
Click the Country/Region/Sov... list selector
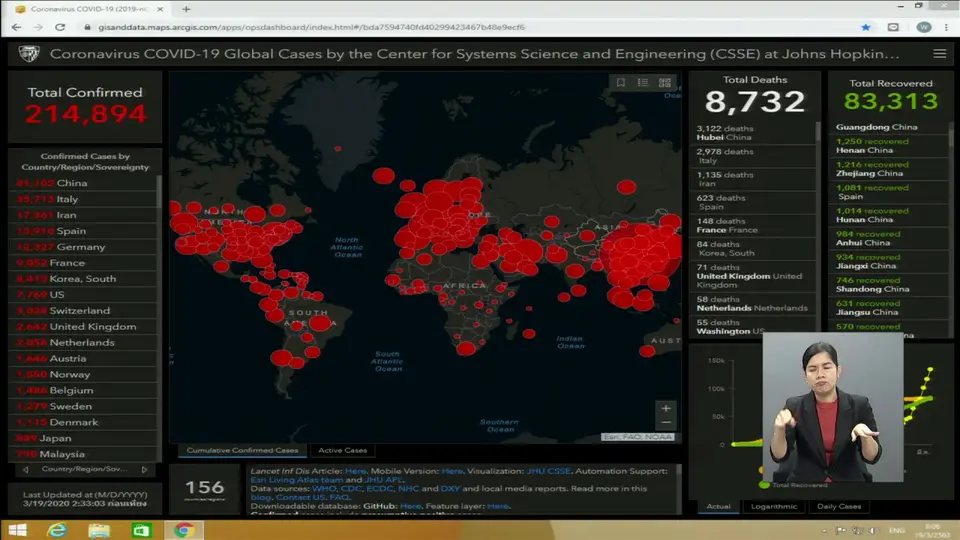84,469
